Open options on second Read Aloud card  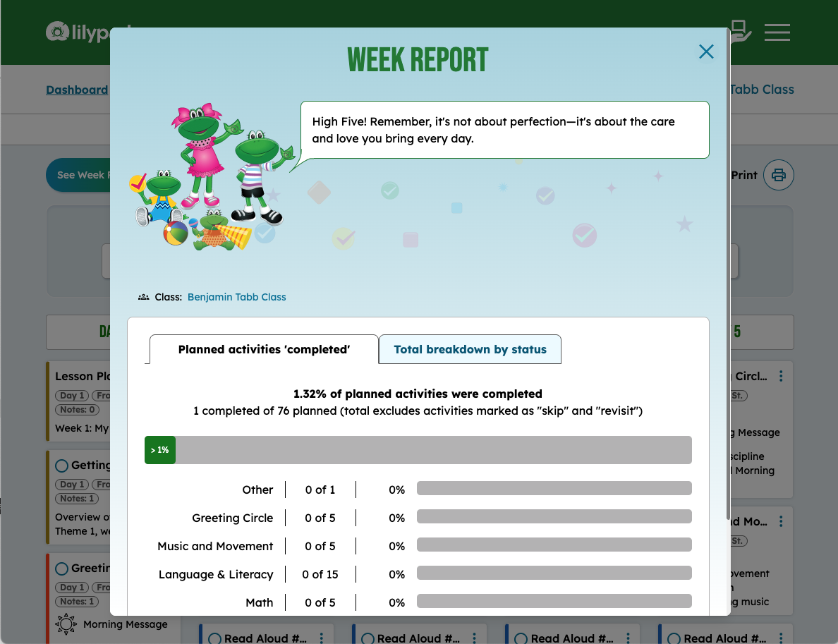point(474,638)
